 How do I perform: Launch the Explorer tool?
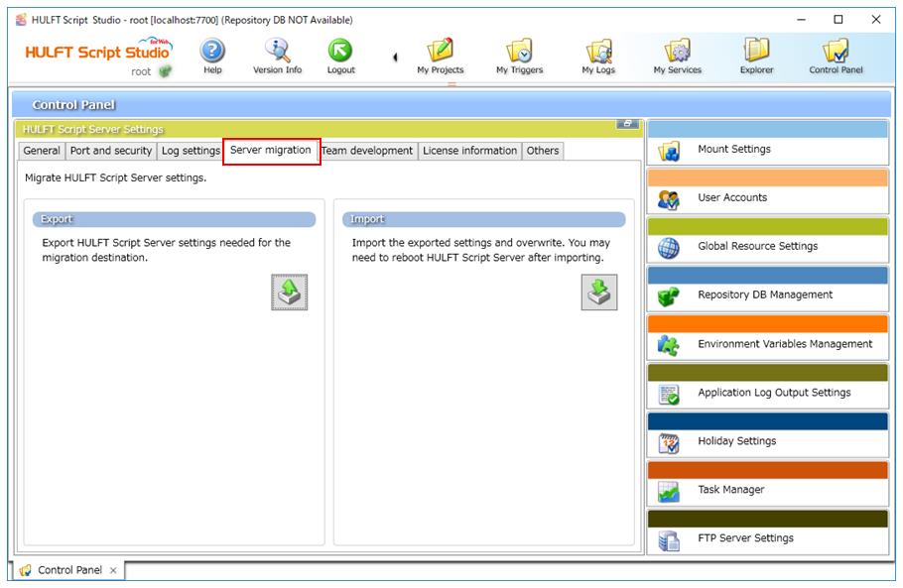[757, 56]
